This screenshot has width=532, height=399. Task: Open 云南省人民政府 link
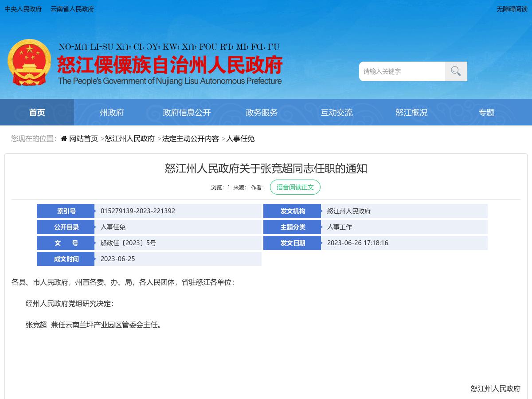coord(72,9)
